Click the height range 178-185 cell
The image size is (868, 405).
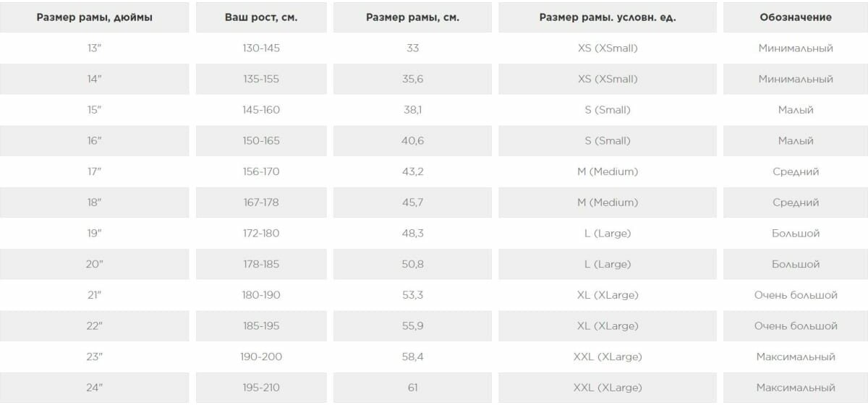pos(261,265)
